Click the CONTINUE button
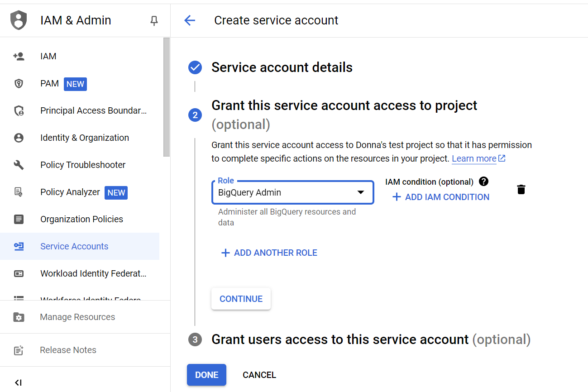588x392 pixels. click(x=241, y=299)
